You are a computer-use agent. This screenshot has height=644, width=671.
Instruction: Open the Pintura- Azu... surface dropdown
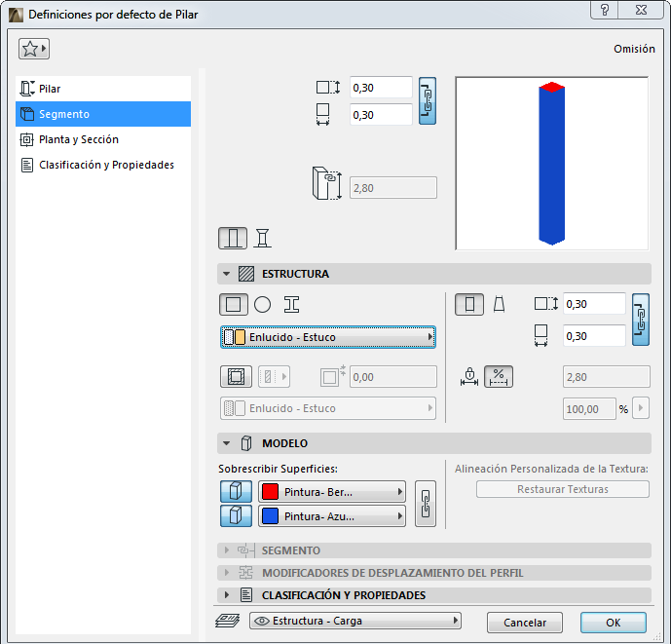332,516
